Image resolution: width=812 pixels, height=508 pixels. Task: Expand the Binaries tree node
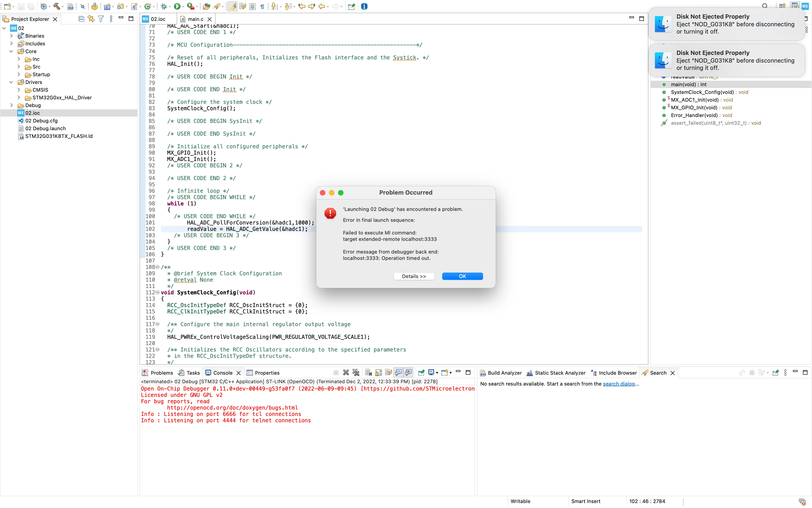coord(11,36)
